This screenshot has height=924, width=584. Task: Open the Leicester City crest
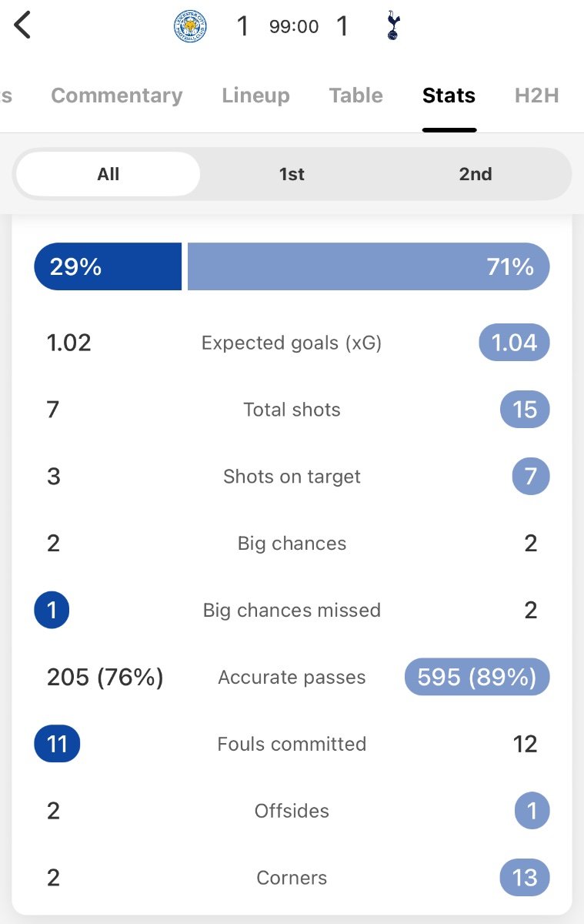click(189, 27)
